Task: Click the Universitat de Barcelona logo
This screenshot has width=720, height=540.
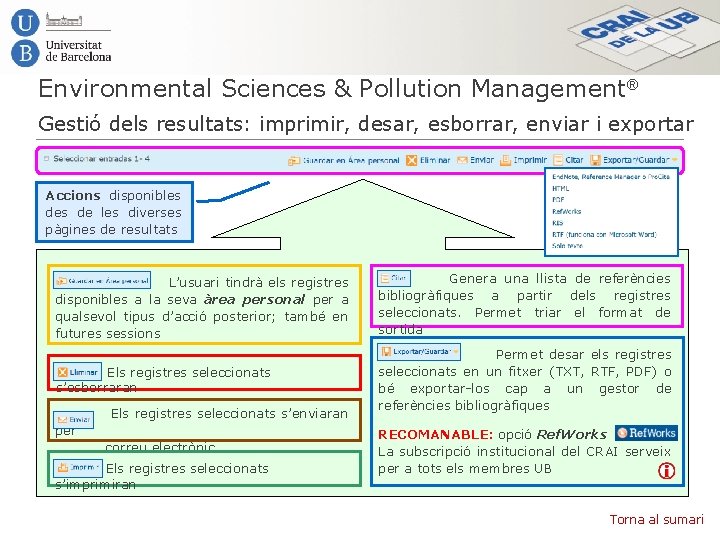Action: click(x=61, y=38)
